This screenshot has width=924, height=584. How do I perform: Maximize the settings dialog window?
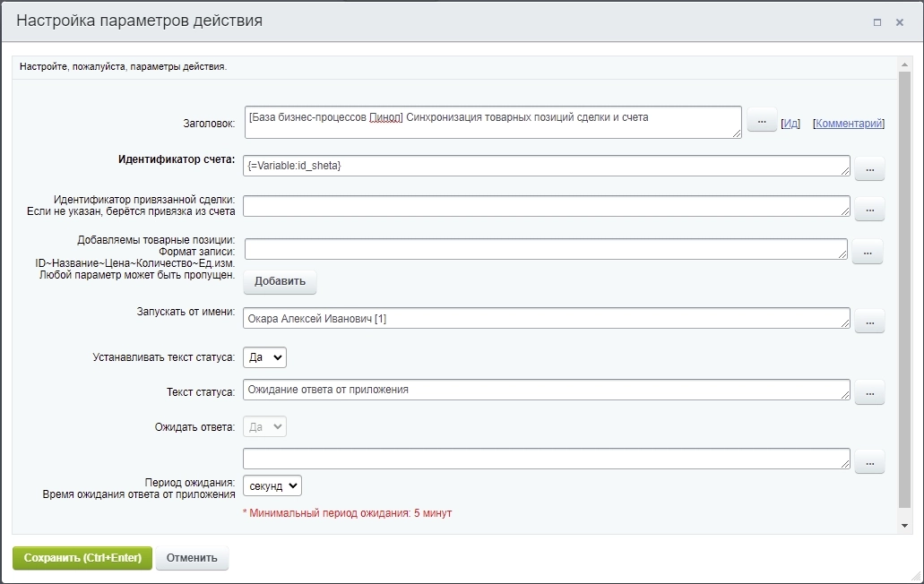[877, 22]
